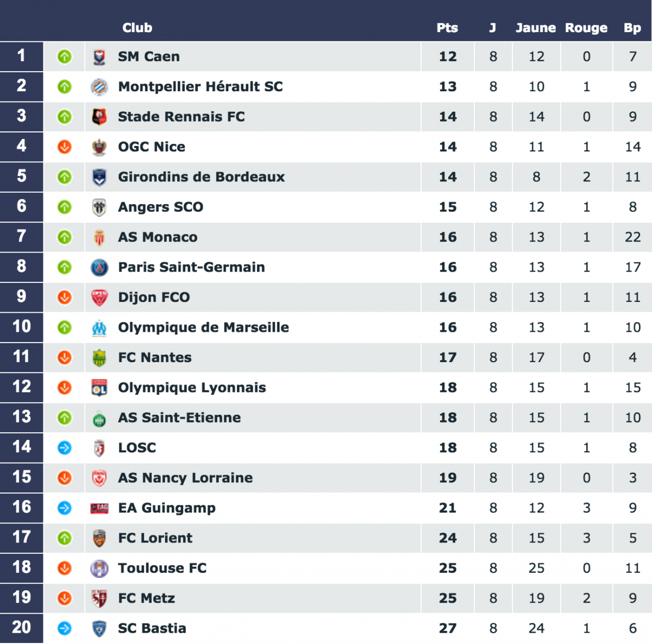Click the Olympique Lyonnais logo

[x=99, y=388]
